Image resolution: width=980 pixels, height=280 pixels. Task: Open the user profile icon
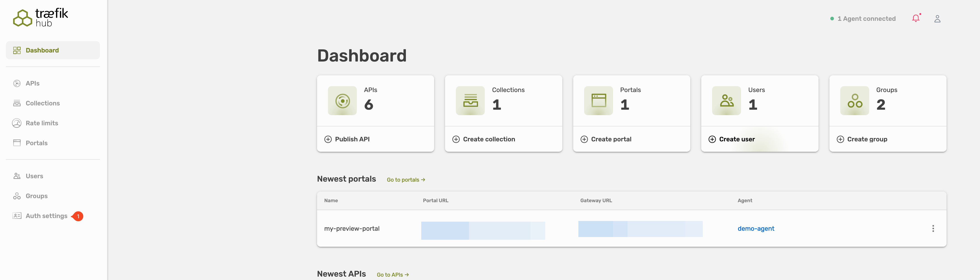(937, 19)
